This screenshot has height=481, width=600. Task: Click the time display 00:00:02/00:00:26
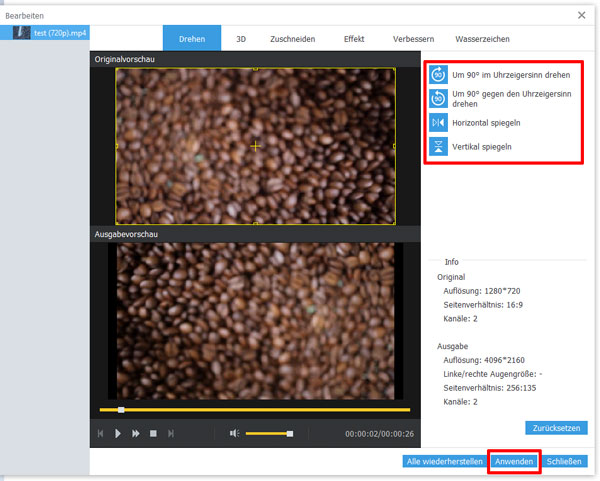(379, 434)
